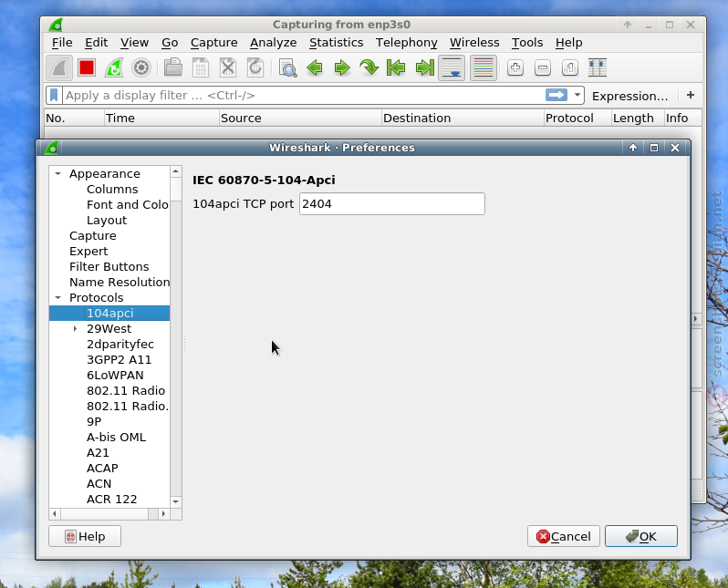Viewport: 728px width, 588px height.
Task: Jump to the first packet
Action: click(x=396, y=67)
